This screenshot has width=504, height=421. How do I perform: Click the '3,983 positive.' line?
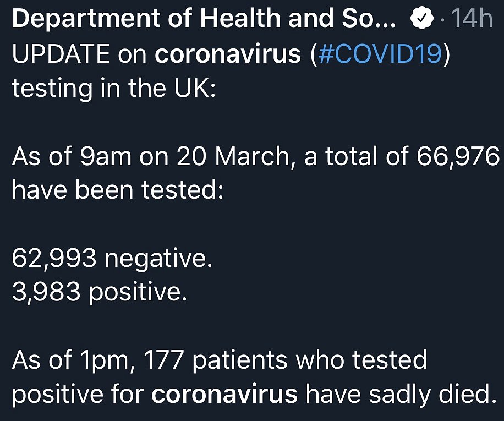pyautogui.click(x=100, y=292)
